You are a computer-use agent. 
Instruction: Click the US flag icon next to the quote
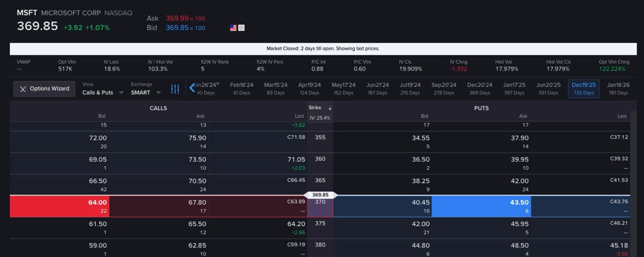pos(233,28)
